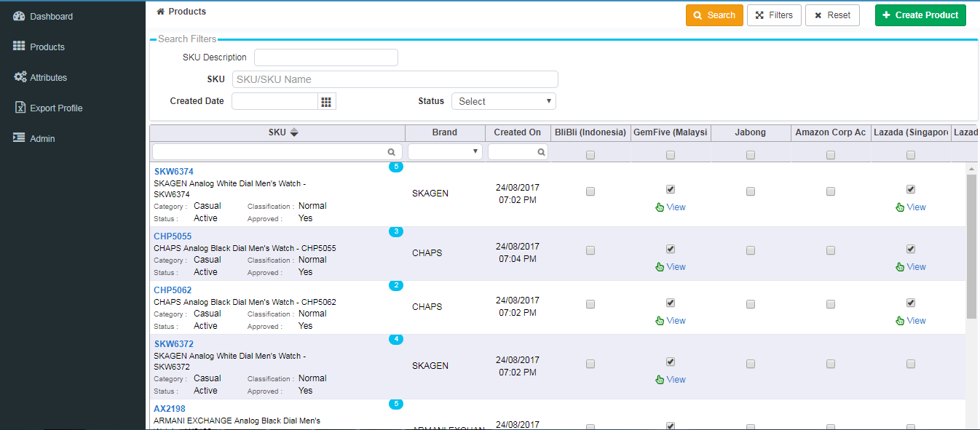
Task: Click the SKU column sort arrows
Action: pos(293,132)
